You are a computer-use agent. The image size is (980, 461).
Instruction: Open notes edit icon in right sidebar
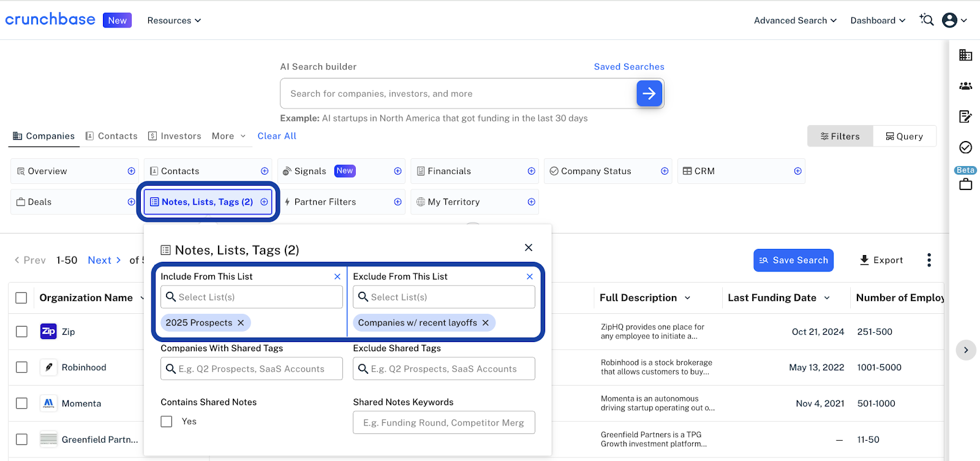tap(966, 116)
